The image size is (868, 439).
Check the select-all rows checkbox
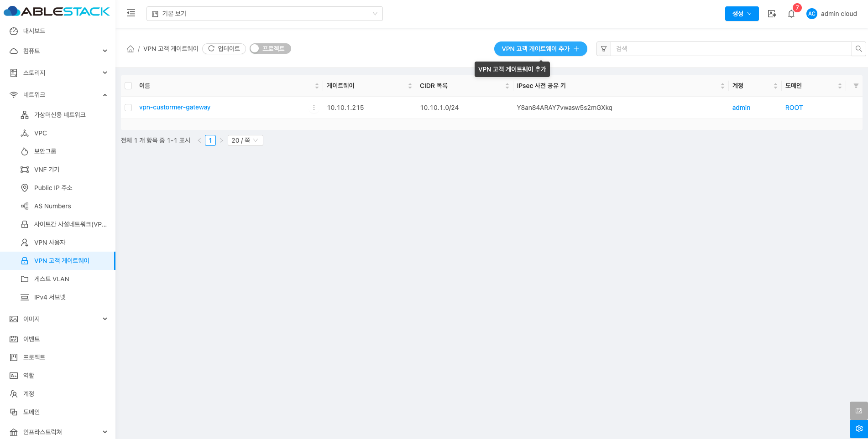click(x=128, y=86)
